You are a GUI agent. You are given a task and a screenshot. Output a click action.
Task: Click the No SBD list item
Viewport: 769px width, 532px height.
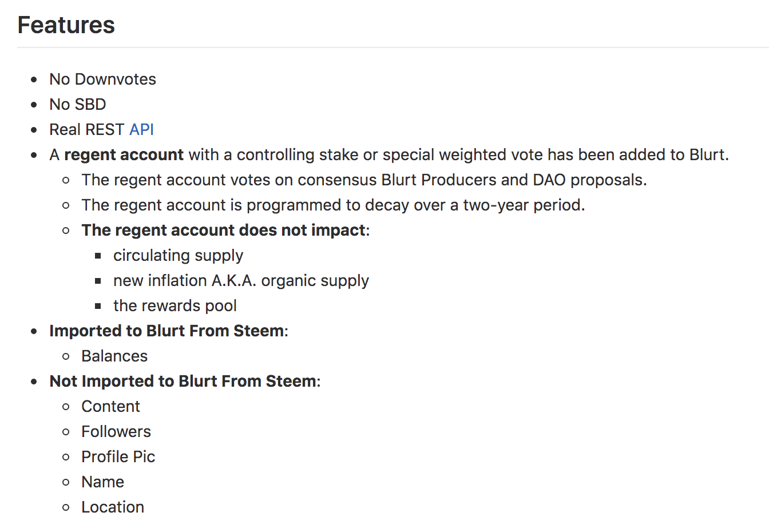click(x=78, y=104)
